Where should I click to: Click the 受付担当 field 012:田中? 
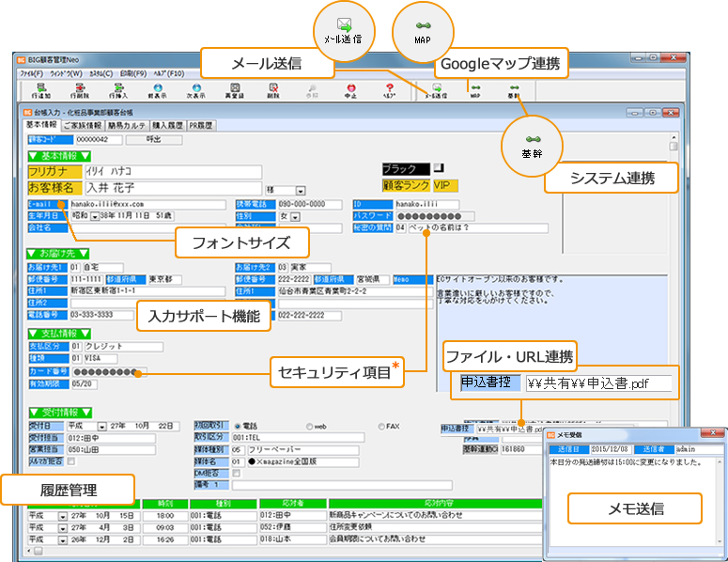click(x=112, y=438)
